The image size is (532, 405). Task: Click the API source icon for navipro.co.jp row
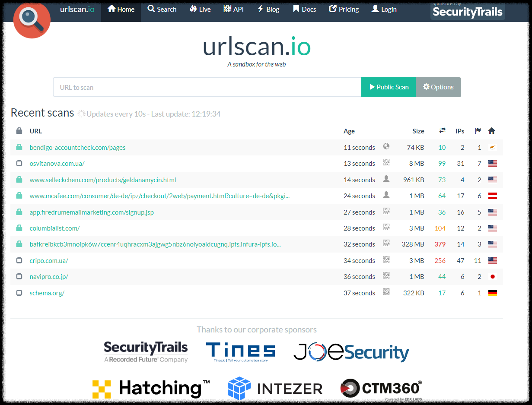pyautogui.click(x=386, y=275)
